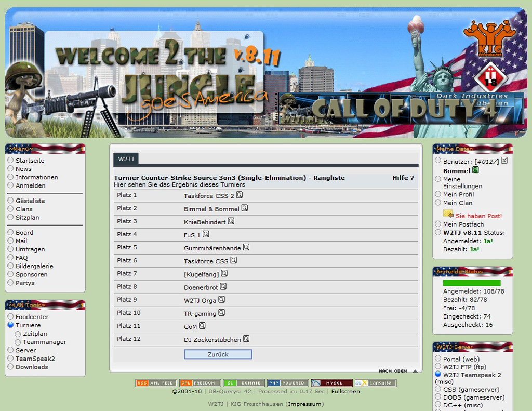This screenshot has width=532, height=411.
Task: Click the Zurück button
Action: click(x=218, y=354)
